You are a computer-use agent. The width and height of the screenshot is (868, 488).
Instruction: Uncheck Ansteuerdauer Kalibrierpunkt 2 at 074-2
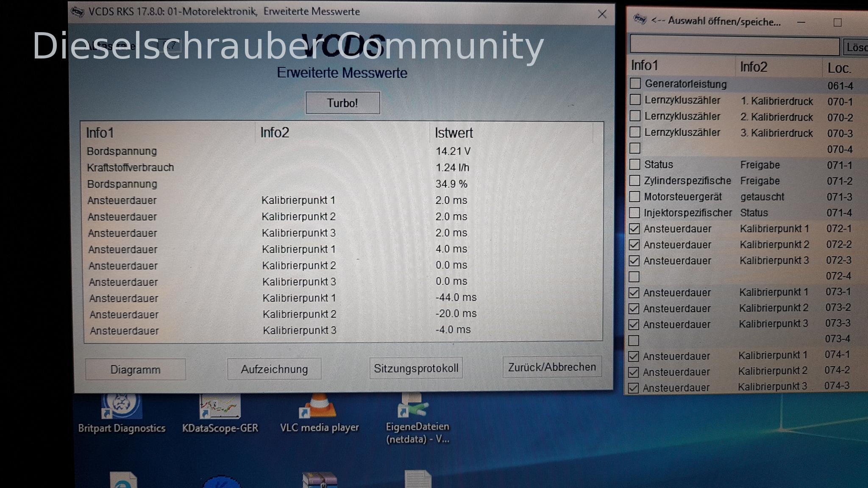click(x=633, y=372)
